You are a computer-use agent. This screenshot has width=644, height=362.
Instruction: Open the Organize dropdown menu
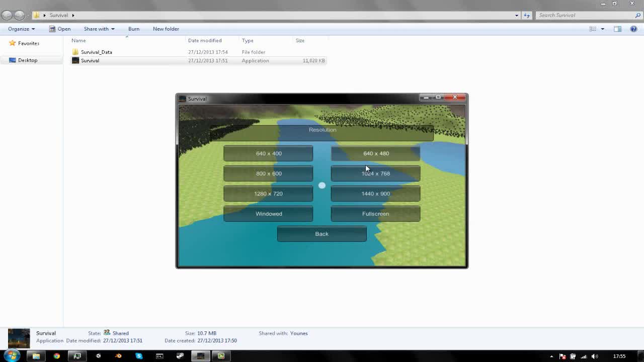pos(21,29)
